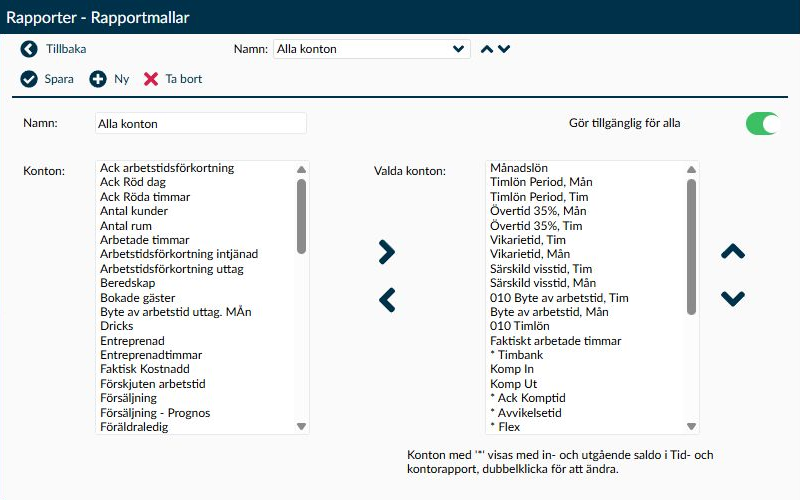The width and height of the screenshot is (800, 500).
Task: Select Komp In in Valda konton
Action: pos(512,369)
